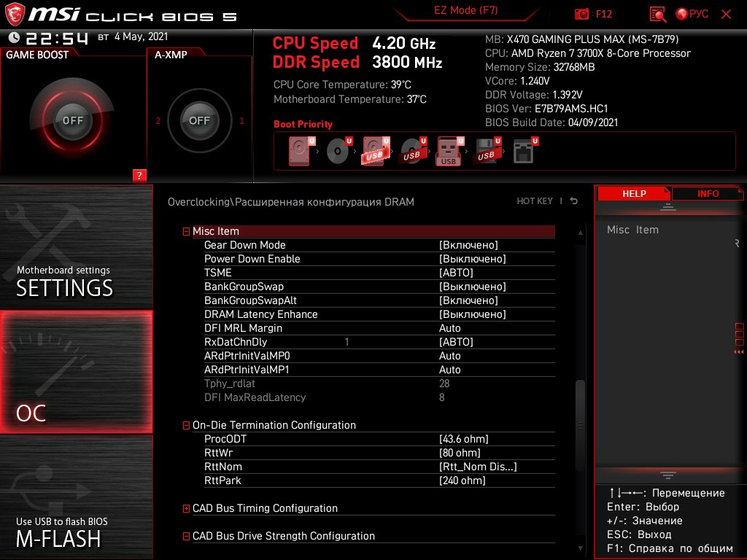Change the BankGroupSwap value

pos(472,286)
